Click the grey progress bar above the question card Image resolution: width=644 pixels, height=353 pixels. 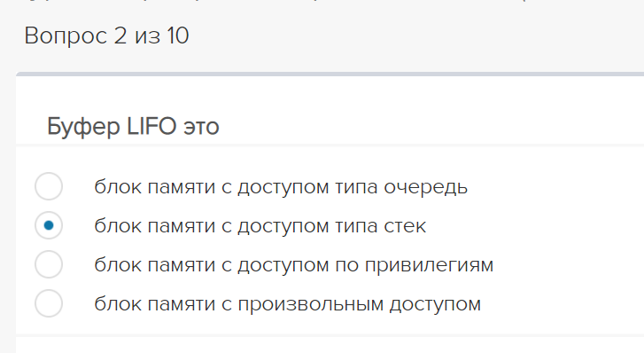tap(330, 74)
